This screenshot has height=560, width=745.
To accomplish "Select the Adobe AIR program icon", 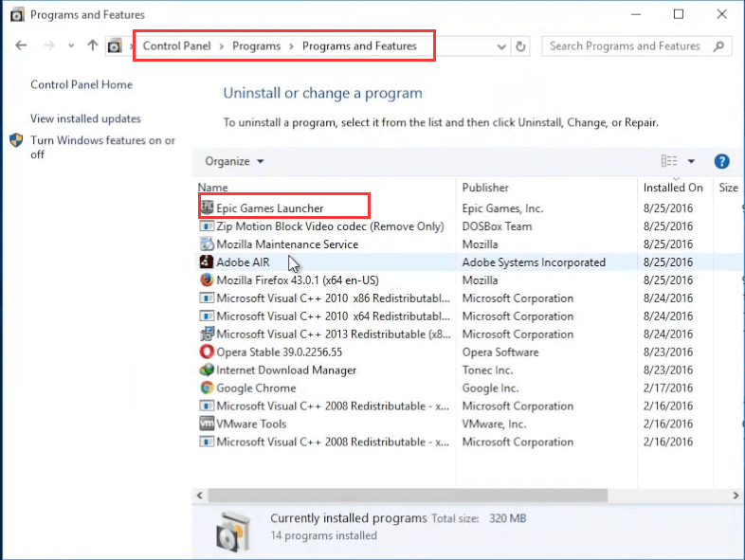I will point(208,262).
